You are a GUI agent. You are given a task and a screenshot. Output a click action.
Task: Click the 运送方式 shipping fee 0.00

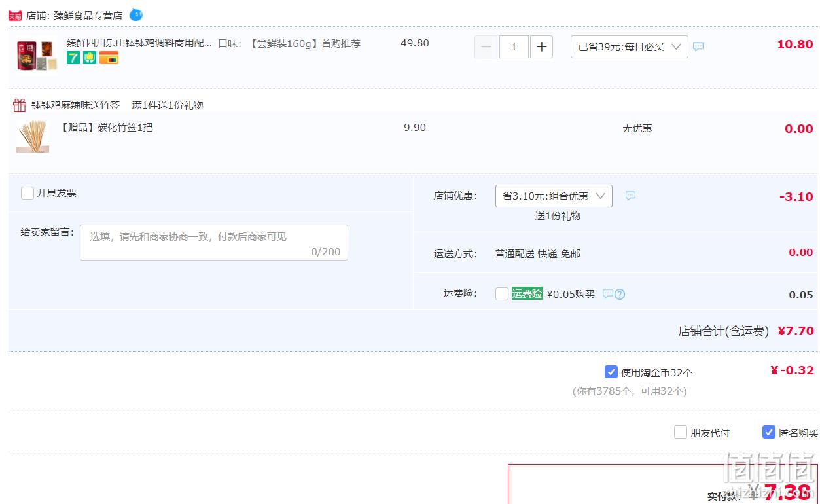click(x=801, y=253)
